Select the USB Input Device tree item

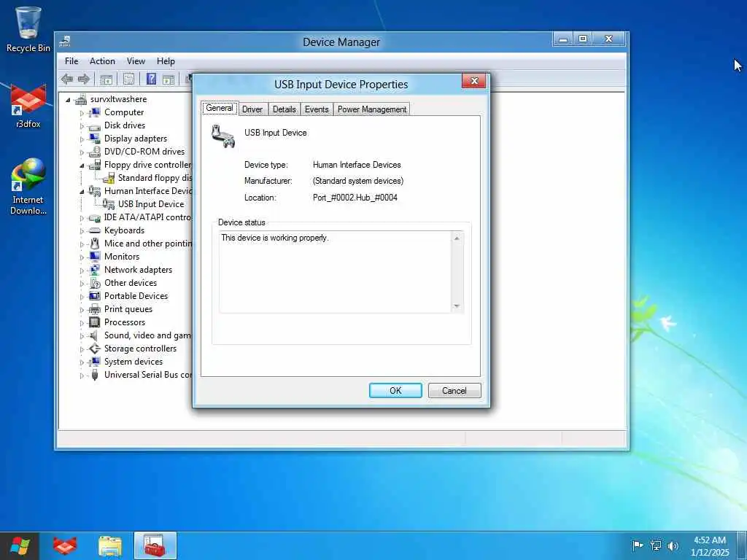coord(151,204)
